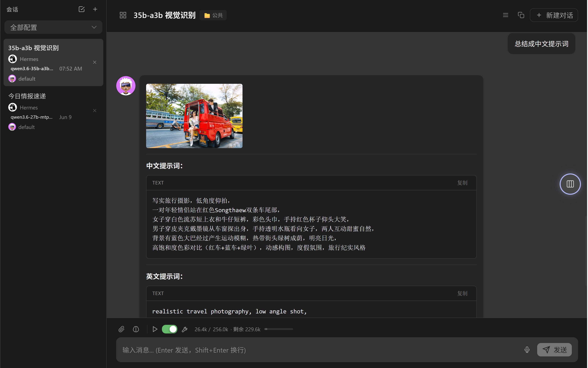Click the qwen3.6-35b-a3b model label
The width and height of the screenshot is (588, 368).
point(32,69)
